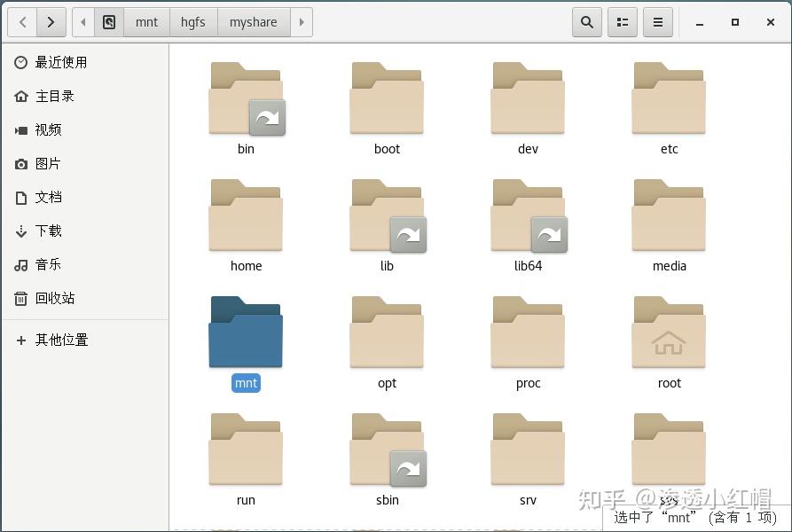The image size is (792, 532).
Task: Open the view options icon next to search
Action: [x=622, y=22]
